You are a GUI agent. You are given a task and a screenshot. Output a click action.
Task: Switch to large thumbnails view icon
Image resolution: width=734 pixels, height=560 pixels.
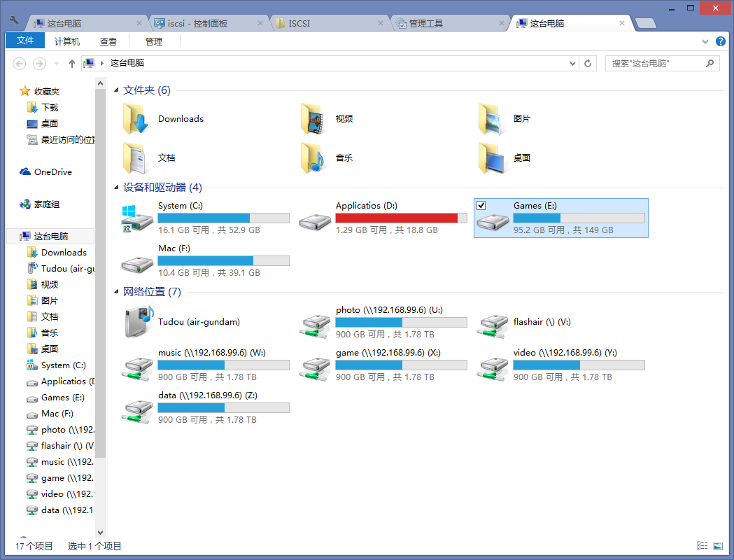717,546
